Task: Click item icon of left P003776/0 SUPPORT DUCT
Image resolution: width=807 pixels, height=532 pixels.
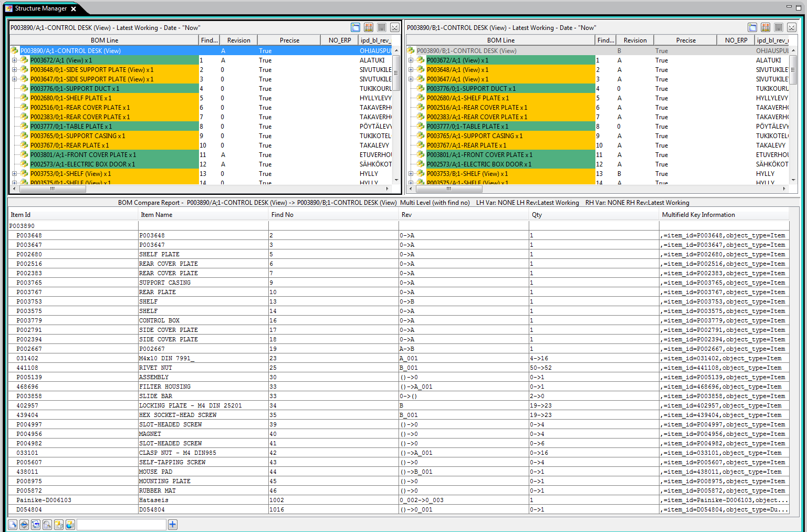Action: (x=24, y=88)
